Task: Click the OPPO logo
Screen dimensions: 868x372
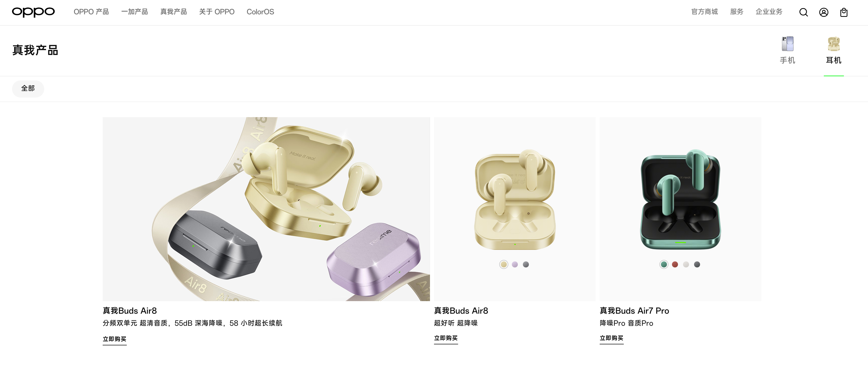Action: pyautogui.click(x=33, y=12)
